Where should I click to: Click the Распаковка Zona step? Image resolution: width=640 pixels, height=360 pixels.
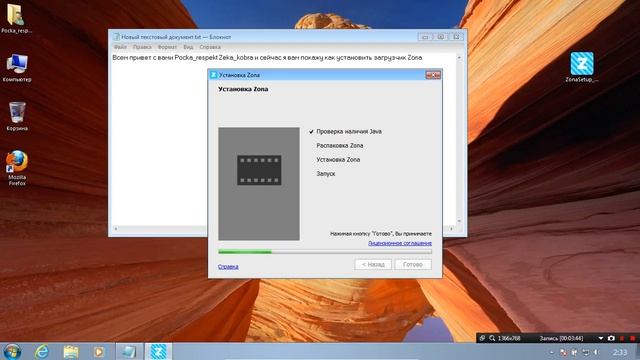(340, 145)
